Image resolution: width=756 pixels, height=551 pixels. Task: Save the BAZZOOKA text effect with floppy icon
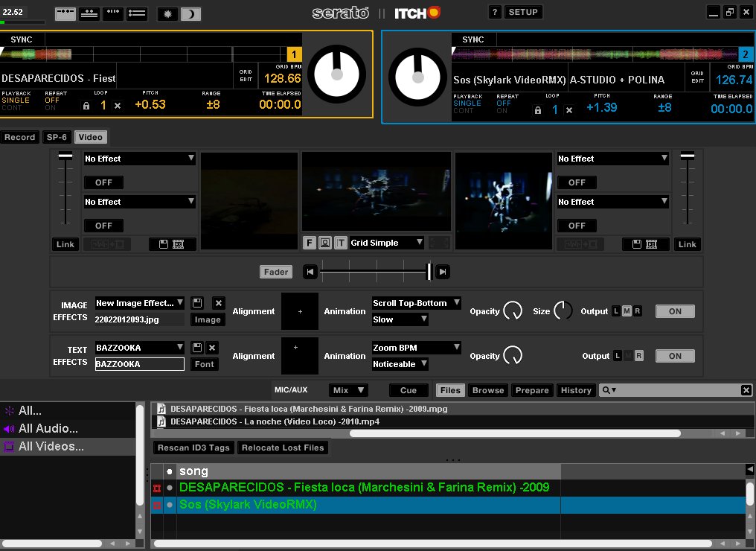tap(197, 348)
